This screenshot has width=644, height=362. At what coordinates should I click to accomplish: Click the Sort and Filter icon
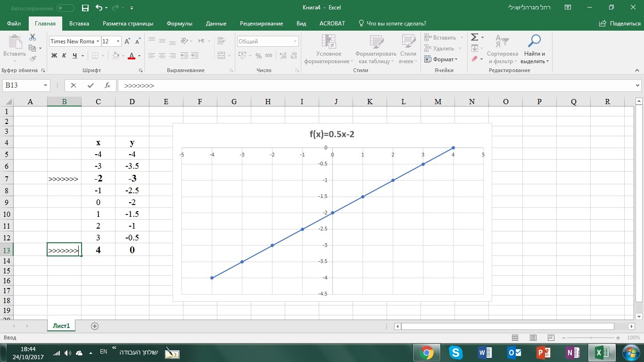[502, 41]
